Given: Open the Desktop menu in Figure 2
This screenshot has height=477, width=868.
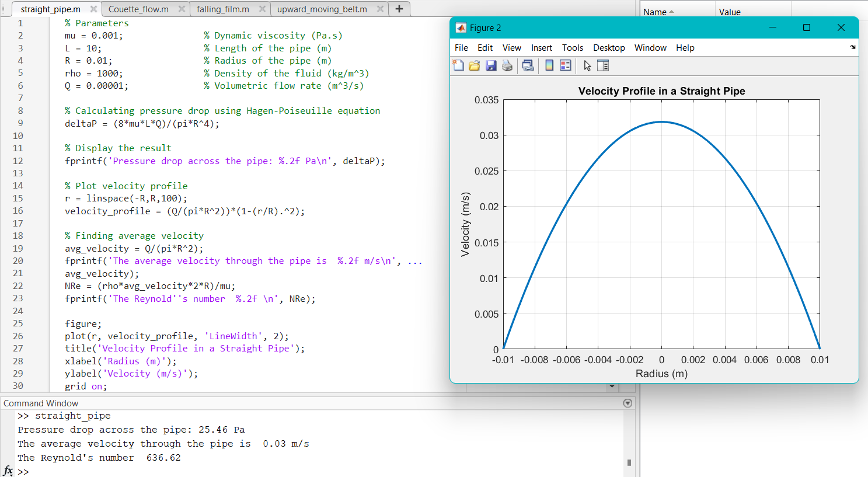Looking at the screenshot, I should (609, 48).
